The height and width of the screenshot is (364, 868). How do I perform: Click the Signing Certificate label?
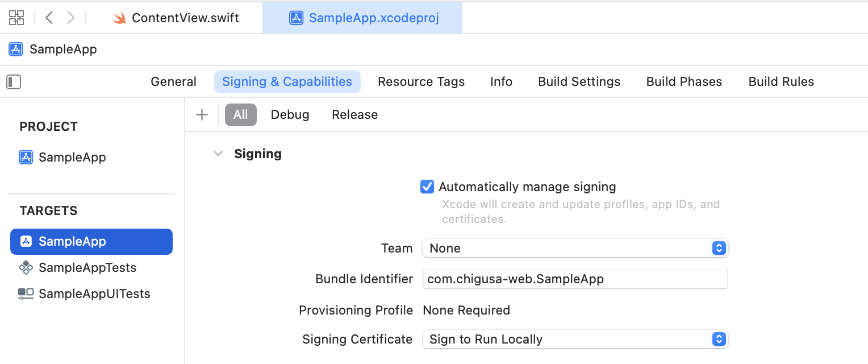pyautogui.click(x=357, y=340)
